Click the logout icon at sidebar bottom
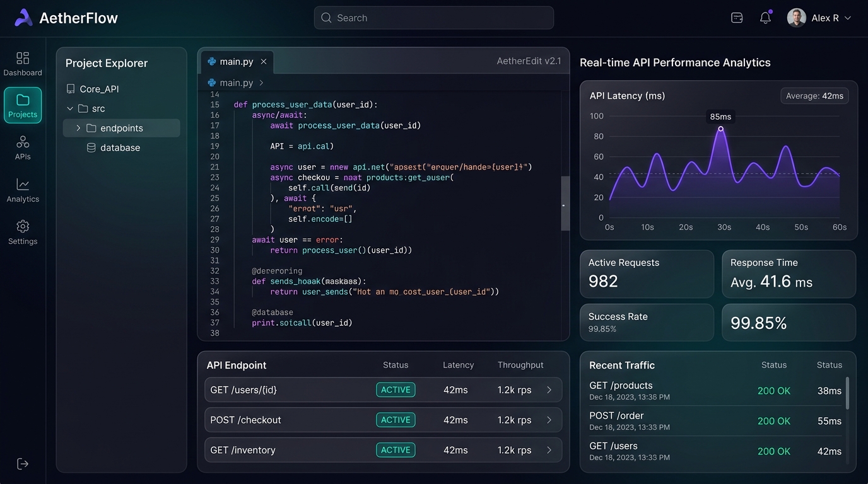This screenshot has width=868, height=484. (23, 464)
